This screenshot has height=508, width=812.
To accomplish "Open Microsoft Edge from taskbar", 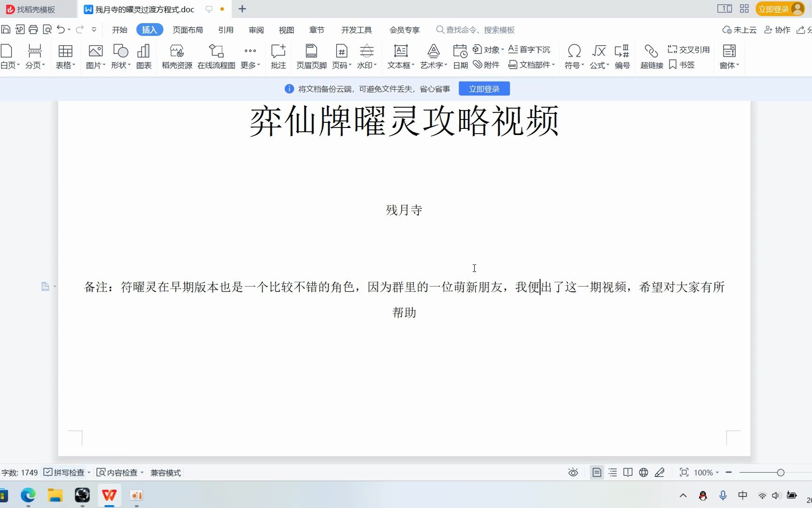I will tap(28, 495).
